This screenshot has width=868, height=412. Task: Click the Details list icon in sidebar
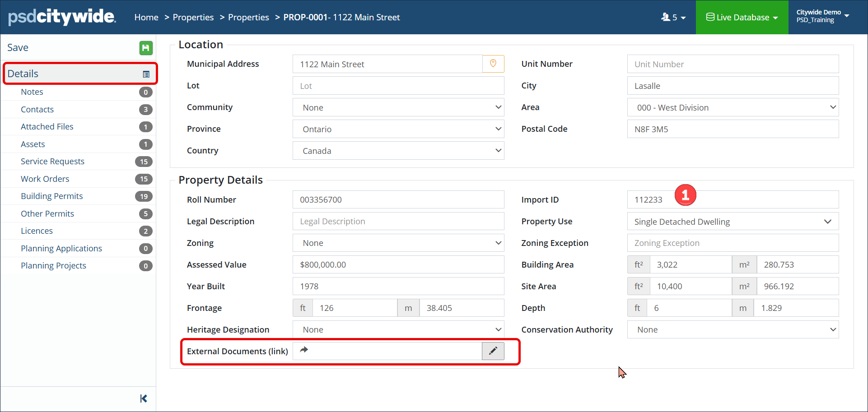[x=146, y=74]
